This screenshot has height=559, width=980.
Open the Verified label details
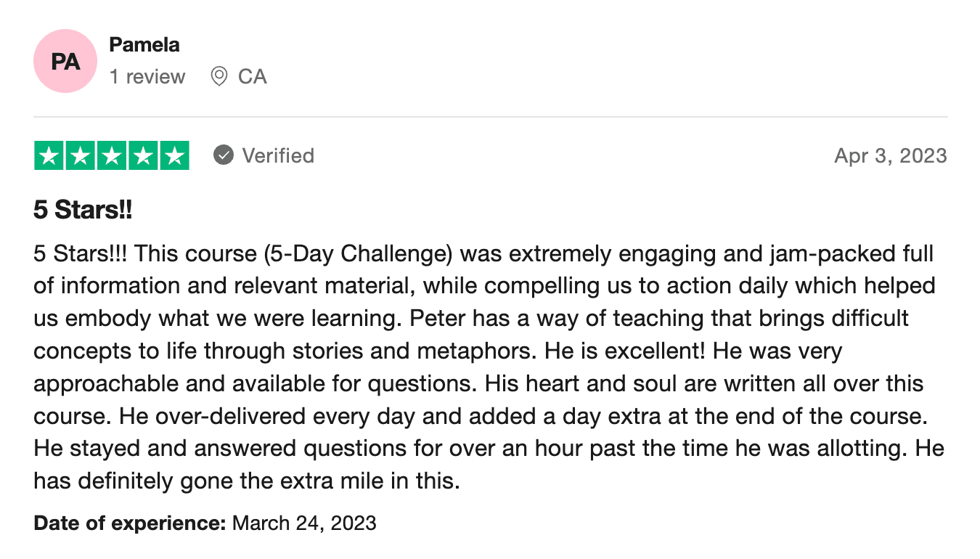[x=278, y=155]
